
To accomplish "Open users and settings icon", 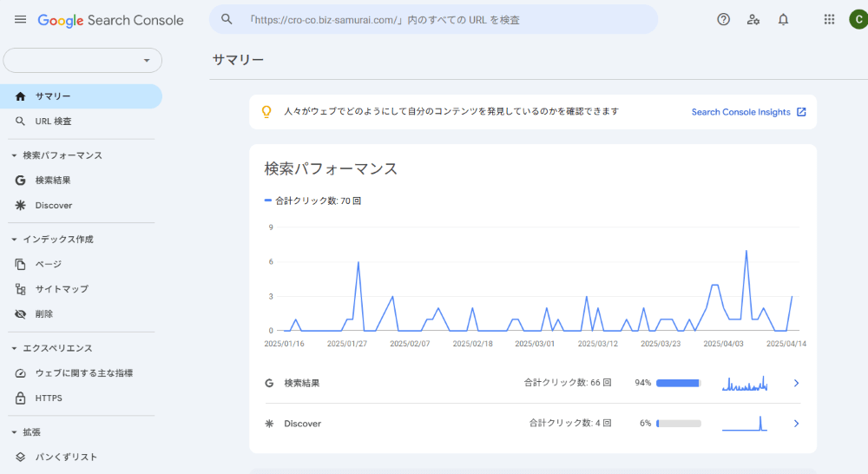I will 753,19.
